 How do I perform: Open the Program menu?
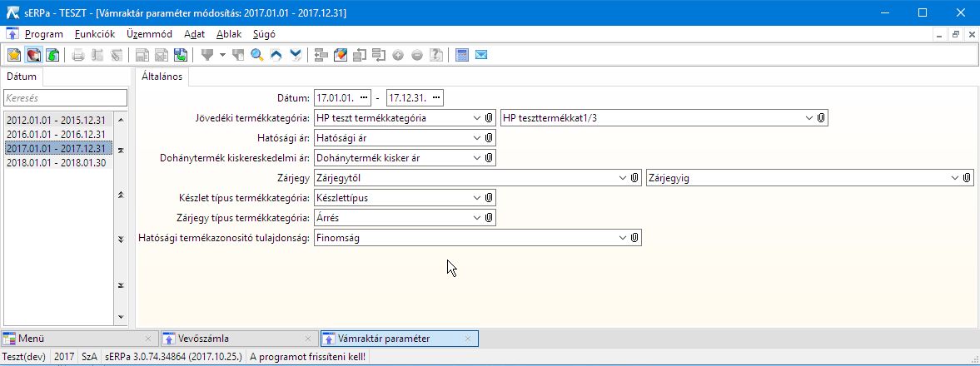(x=44, y=34)
